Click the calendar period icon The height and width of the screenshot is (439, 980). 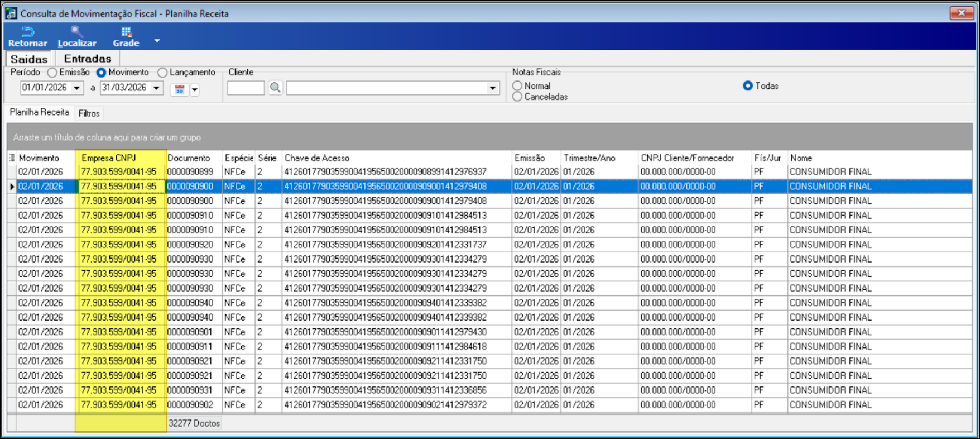[x=180, y=89]
